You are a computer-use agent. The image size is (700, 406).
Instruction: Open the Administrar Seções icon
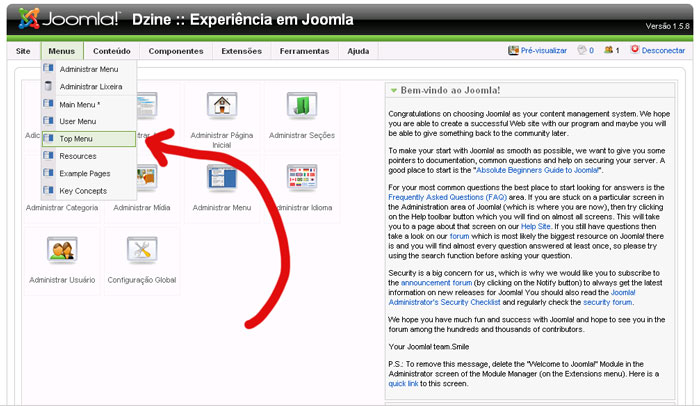click(x=302, y=105)
